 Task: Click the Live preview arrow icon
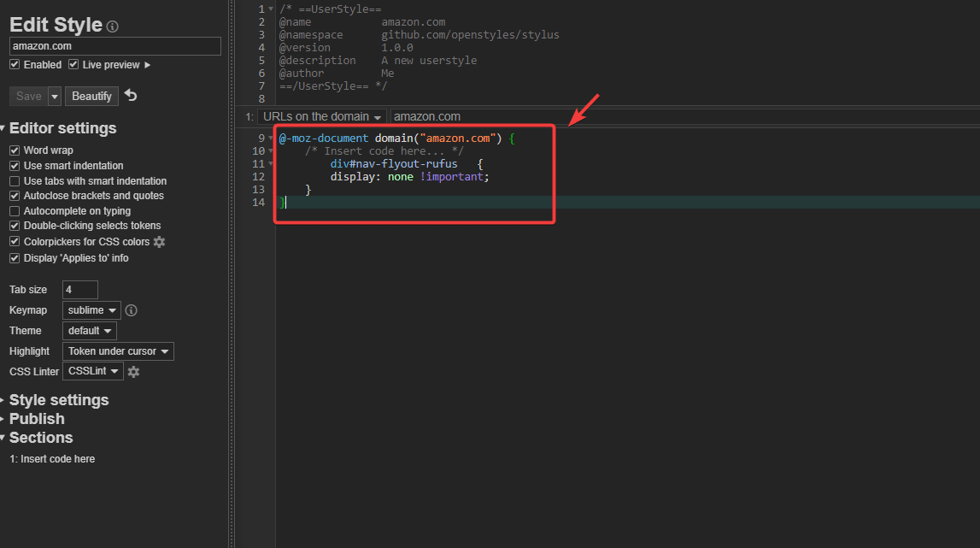148,65
